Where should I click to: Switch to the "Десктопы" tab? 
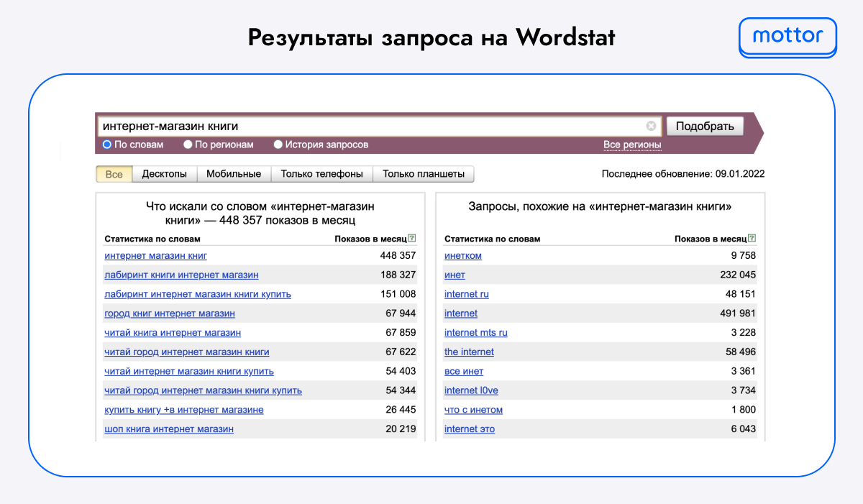(x=165, y=174)
